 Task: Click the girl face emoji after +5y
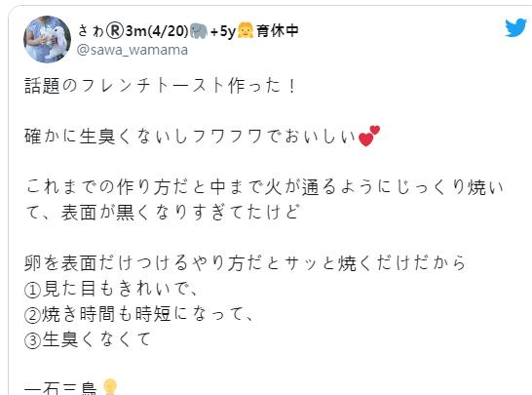(245, 30)
